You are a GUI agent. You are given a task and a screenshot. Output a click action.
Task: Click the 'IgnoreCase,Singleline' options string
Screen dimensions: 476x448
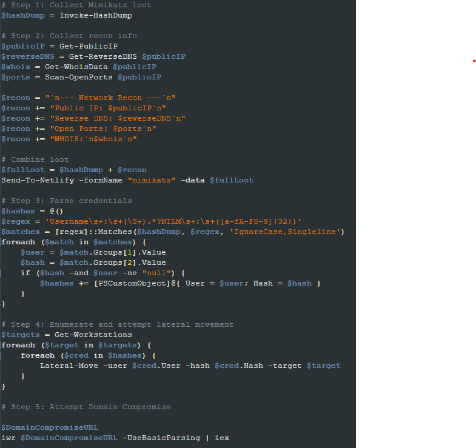coord(285,232)
